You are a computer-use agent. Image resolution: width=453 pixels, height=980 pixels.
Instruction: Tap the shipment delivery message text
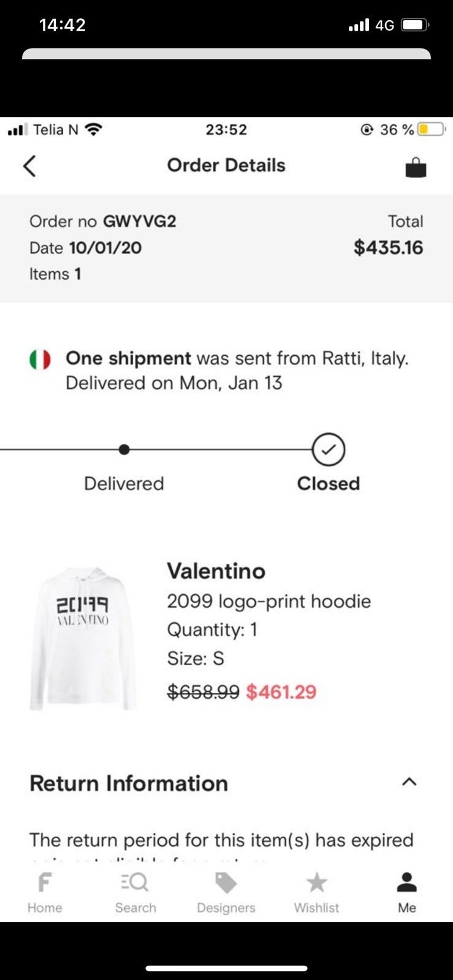(x=236, y=371)
